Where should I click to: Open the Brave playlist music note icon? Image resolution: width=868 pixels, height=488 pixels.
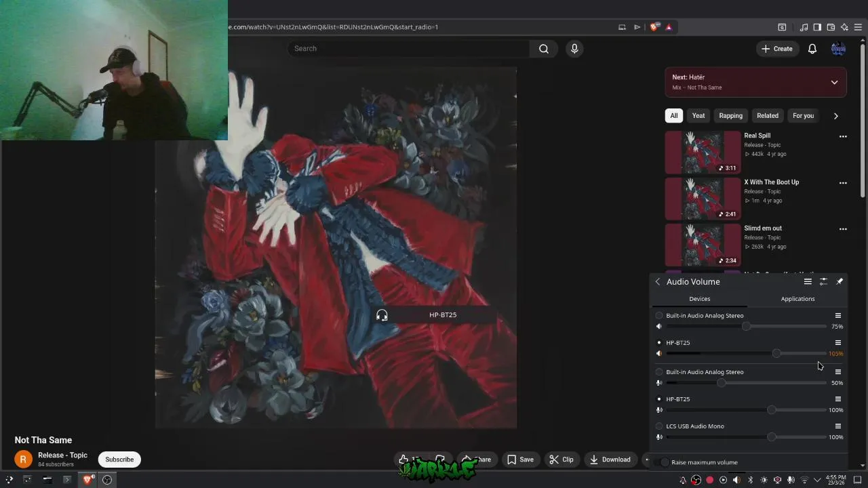pos(804,27)
